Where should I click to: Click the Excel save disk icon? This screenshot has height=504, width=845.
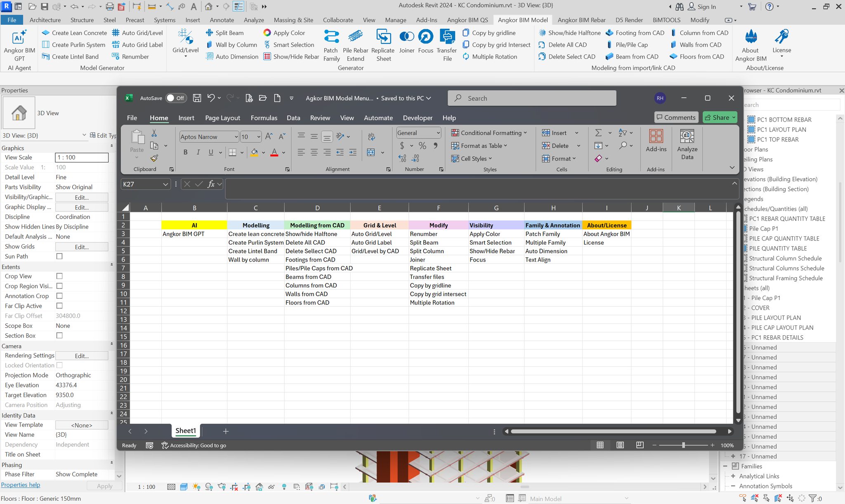[197, 98]
